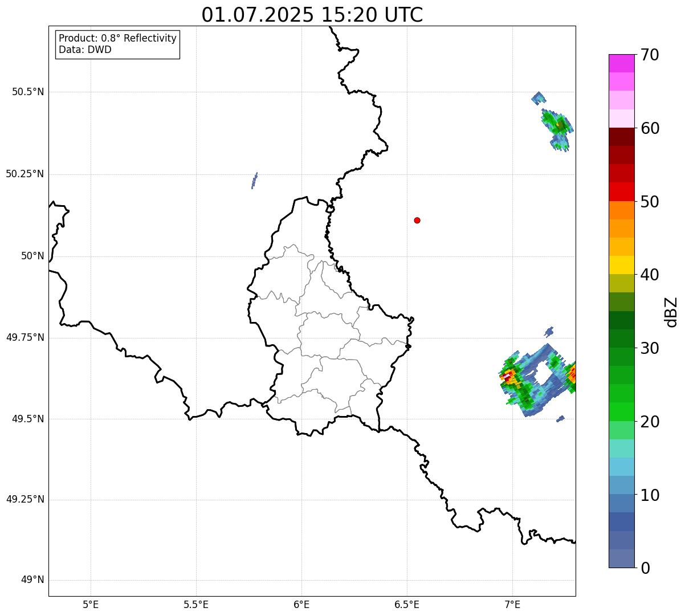Click the 50°N latitude label

click(32, 256)
